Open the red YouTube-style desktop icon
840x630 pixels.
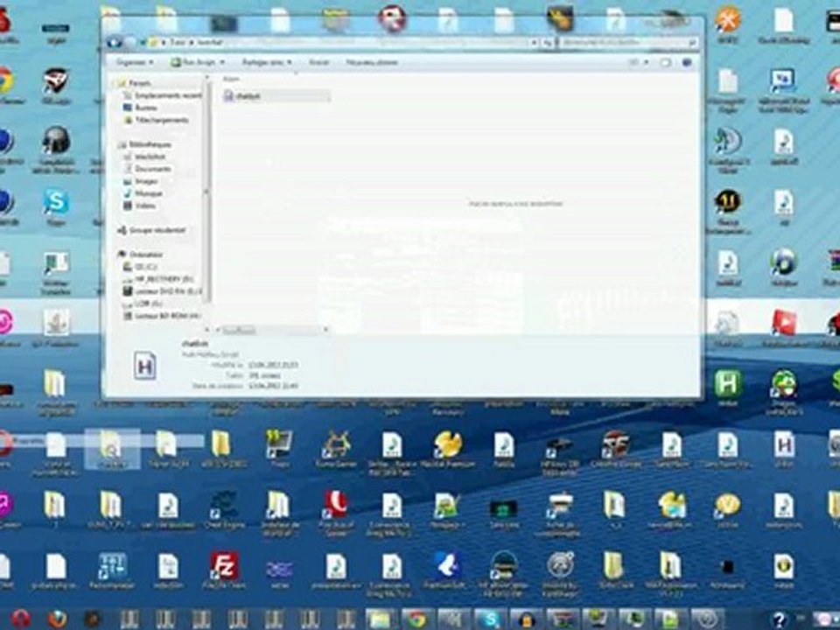pos(784,323)
